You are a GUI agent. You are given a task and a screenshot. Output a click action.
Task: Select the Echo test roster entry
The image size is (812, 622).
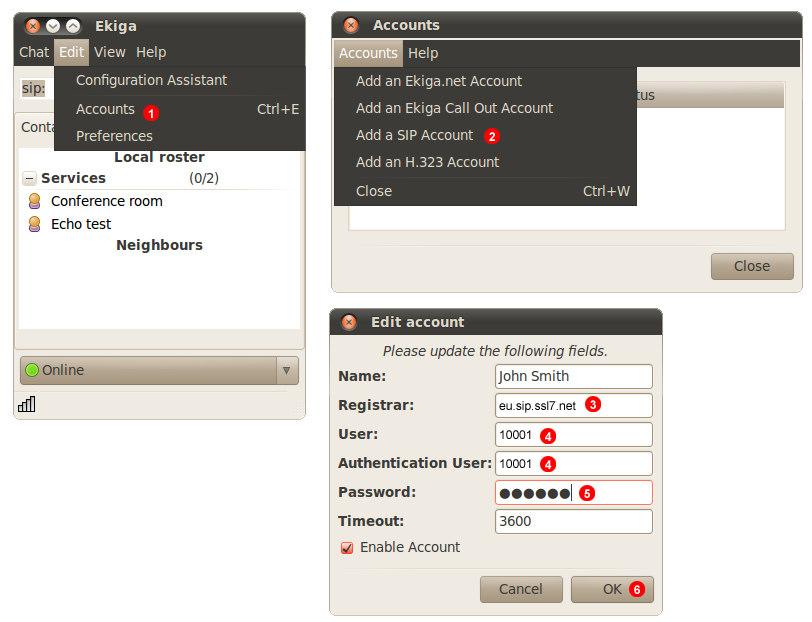click(x=160, y=224)
